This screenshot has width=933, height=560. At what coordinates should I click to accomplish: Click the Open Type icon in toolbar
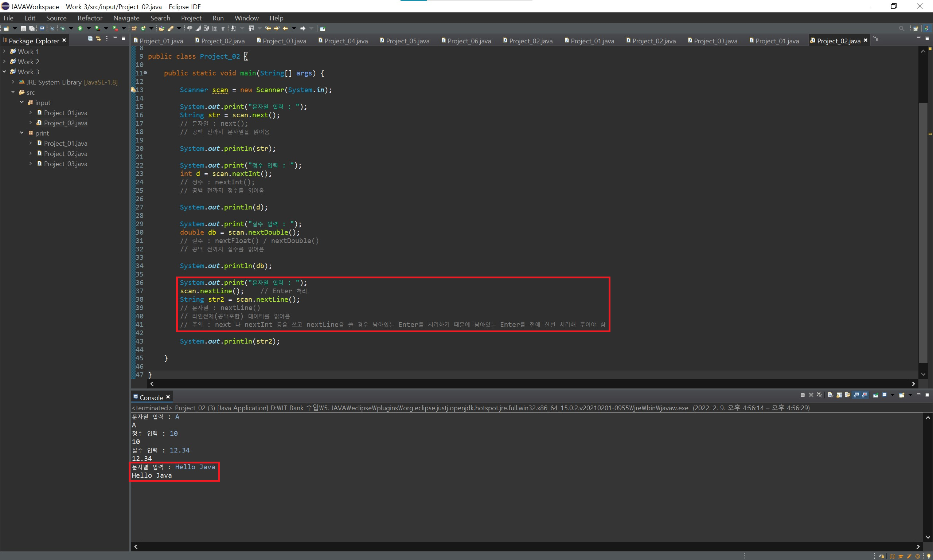click(x=161, y=28)
